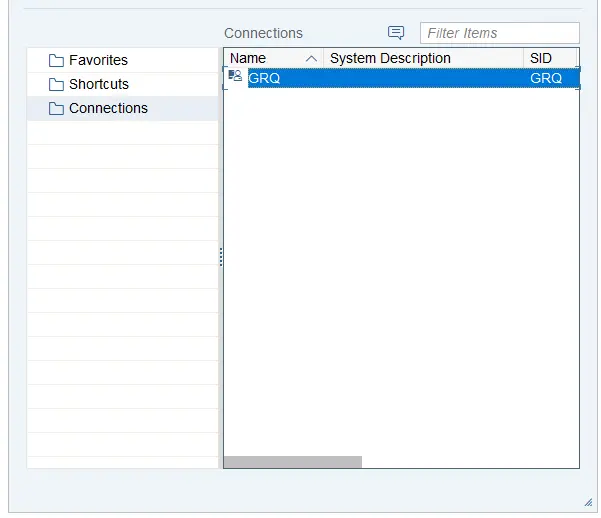Image resolution: width=601 pixels, height=518 pixels.
Task: Focus the Filter Items search field
Action: (499, 33)
